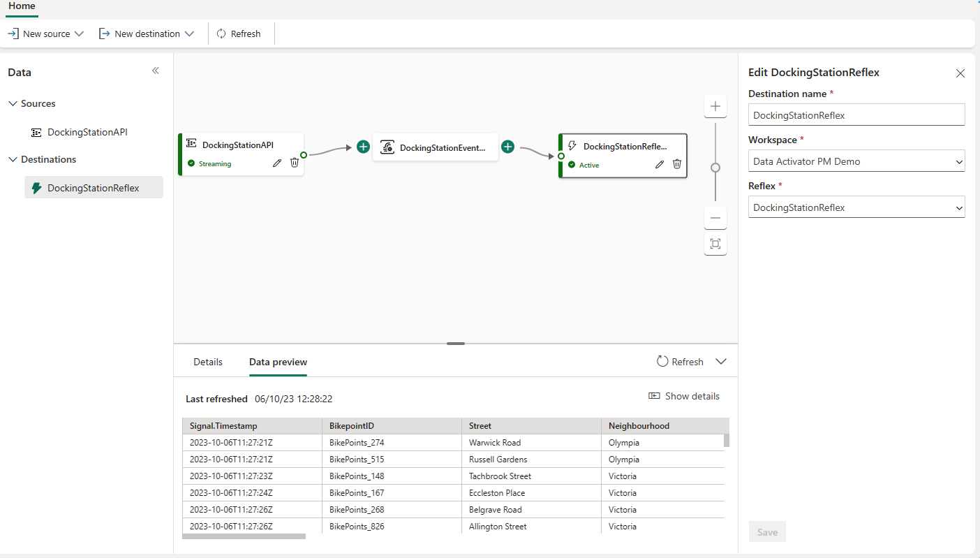Click plus icon after DockingStationEvent node

pos(508,147)
